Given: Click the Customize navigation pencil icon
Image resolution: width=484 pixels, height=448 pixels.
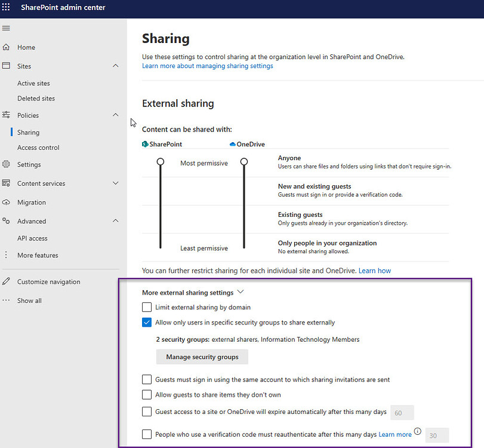Looking at the screenshot, I should coord(6,281).
